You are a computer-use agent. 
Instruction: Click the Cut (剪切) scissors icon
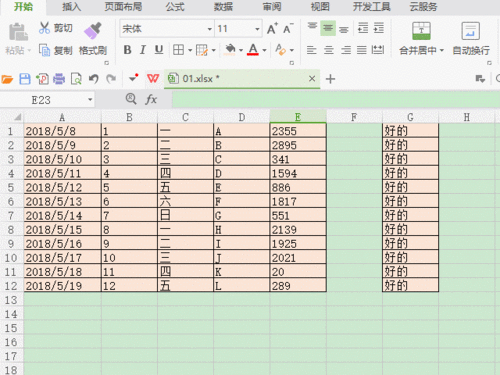44,28
